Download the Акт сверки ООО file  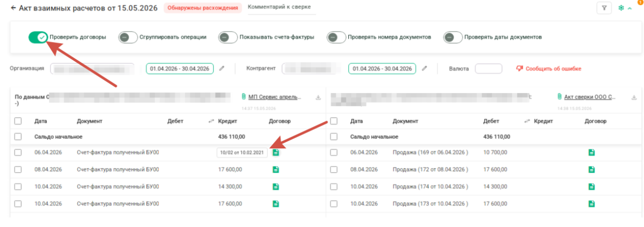point(634,97)
